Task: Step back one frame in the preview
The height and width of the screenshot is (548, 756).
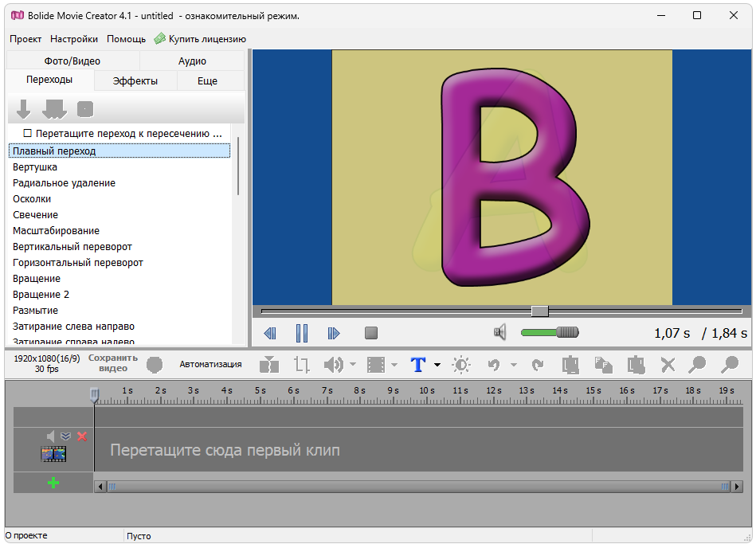Action: click(x=270, y=333)
